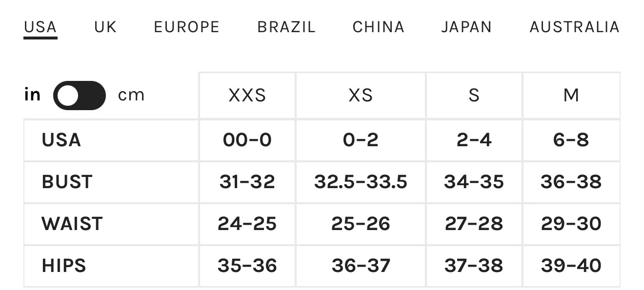The image size is (644, 290).
Task: Open the JAPAN tab
Action: point(467,27)
